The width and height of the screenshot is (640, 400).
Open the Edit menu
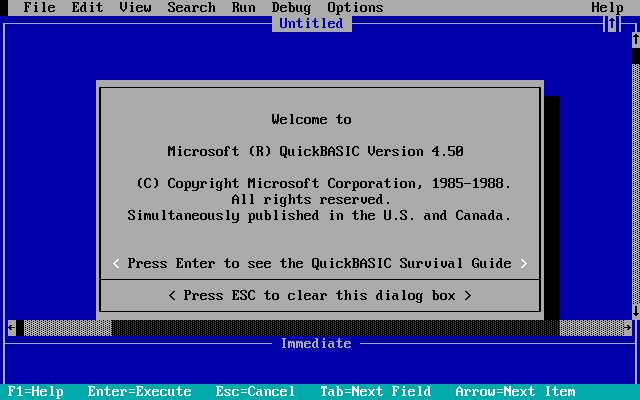pos(87,7)
